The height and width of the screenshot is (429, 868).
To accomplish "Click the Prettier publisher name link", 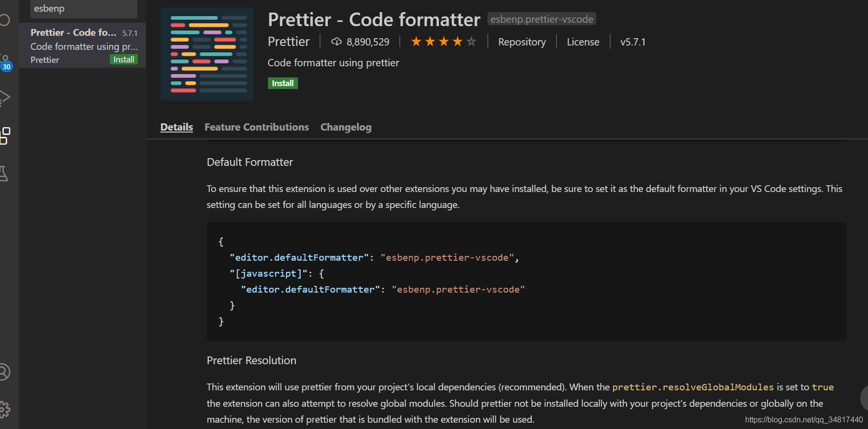I will point(289,42).
